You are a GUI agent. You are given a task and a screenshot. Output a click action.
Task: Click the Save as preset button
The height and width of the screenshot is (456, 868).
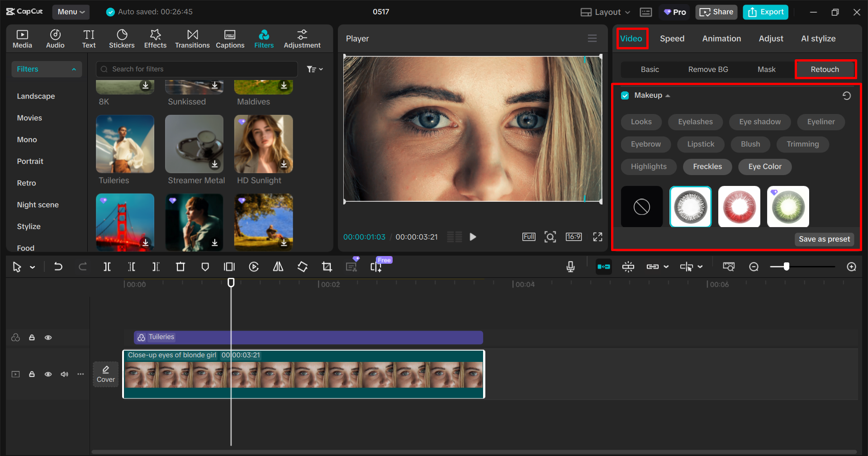pos(824,239)
